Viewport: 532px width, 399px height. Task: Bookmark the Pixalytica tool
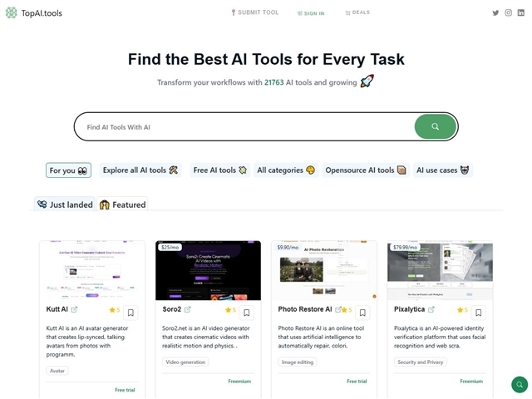click(479, 313)
